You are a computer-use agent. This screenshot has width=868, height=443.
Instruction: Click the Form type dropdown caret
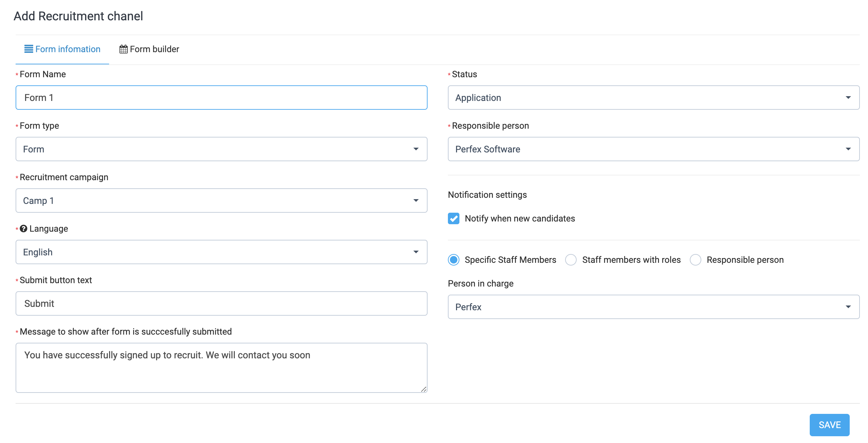point(416,149)
